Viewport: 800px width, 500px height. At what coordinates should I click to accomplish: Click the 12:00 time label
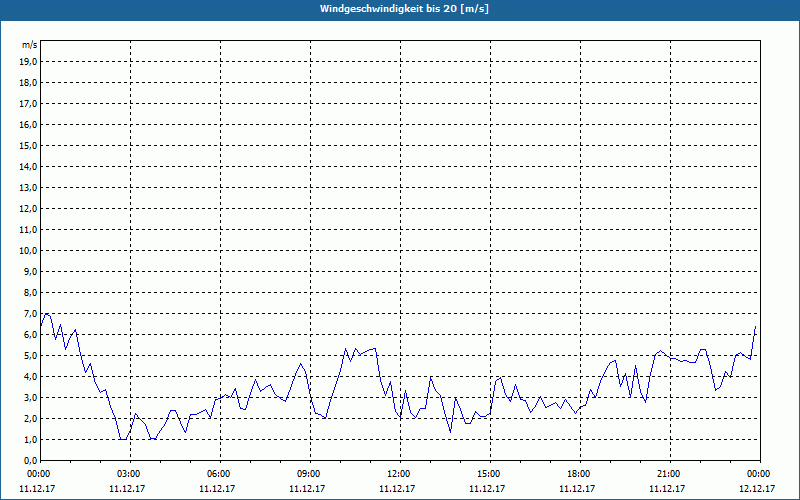[400, 474]
